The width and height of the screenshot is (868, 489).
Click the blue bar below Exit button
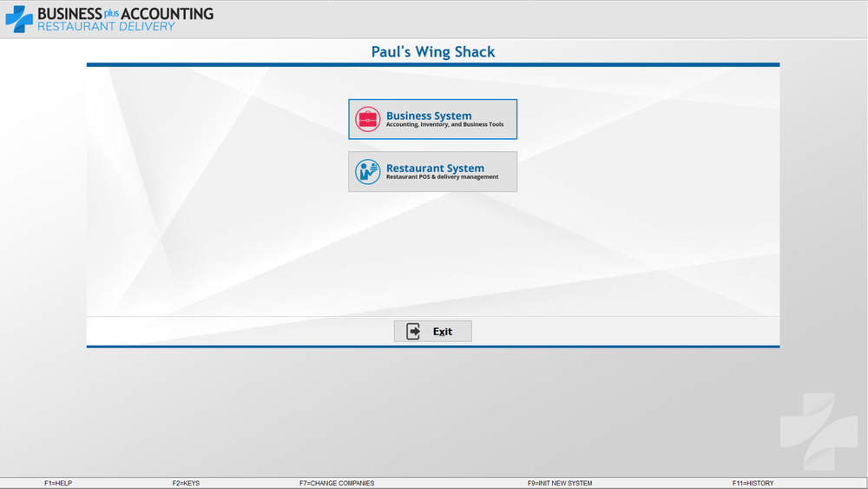[x=433, y=347]
